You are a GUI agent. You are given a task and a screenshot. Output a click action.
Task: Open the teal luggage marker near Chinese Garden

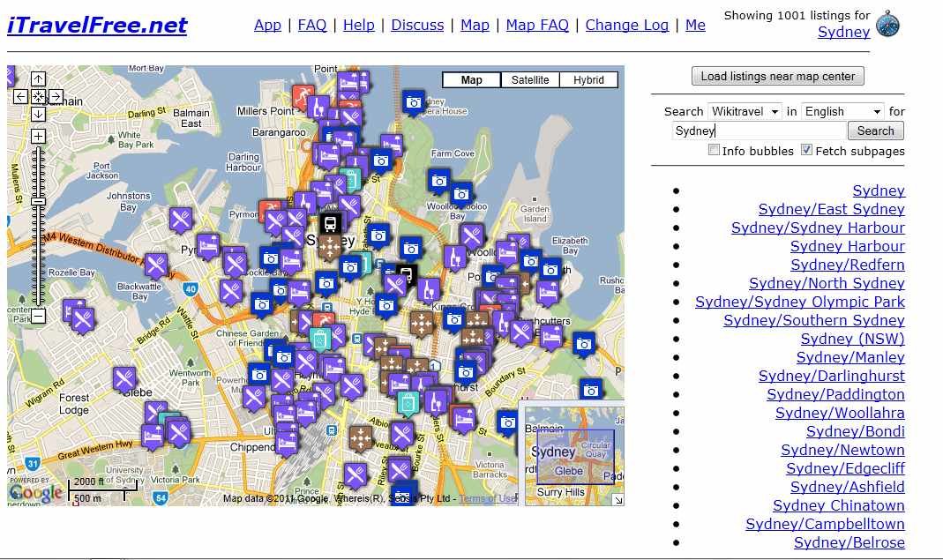(320, 340)
